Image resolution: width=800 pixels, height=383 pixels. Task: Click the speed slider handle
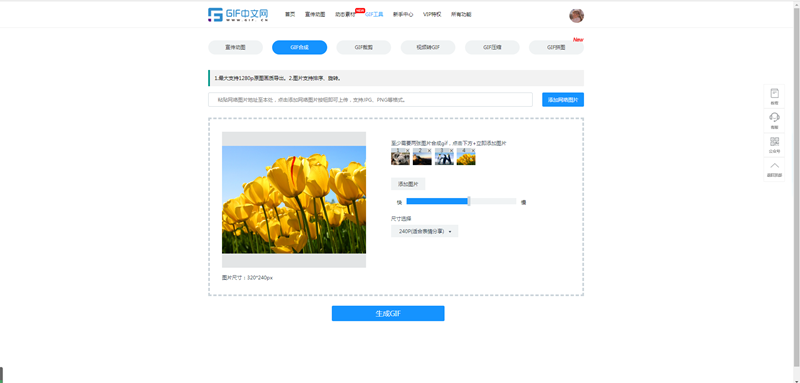point(469,201)
